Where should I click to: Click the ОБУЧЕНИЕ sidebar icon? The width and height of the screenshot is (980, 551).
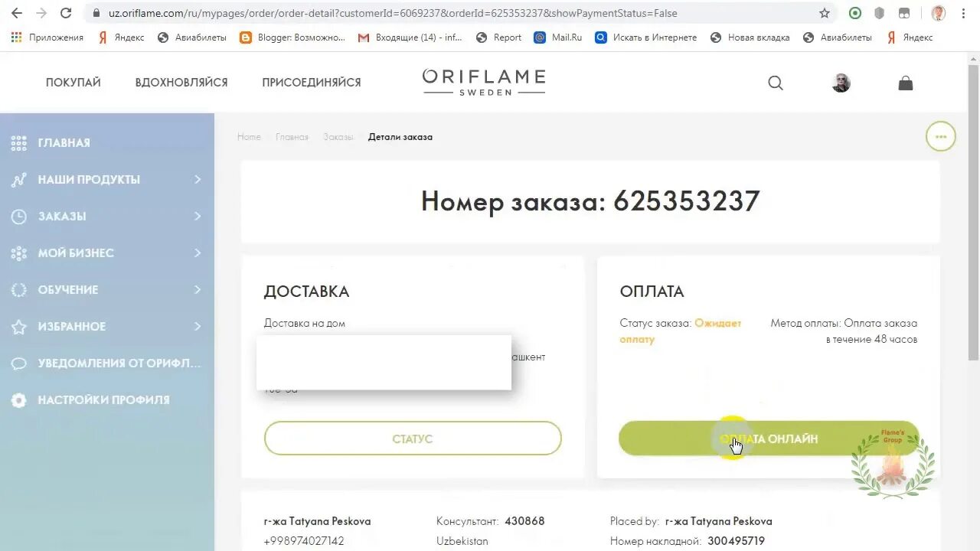pyautogui.click(x=19, y=290)
